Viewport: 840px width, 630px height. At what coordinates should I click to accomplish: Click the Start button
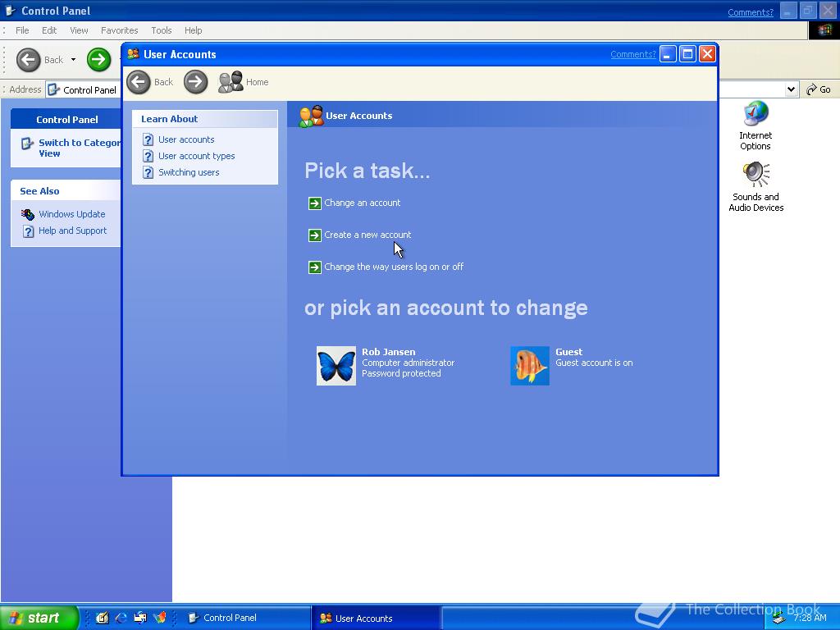coord(39,618)
